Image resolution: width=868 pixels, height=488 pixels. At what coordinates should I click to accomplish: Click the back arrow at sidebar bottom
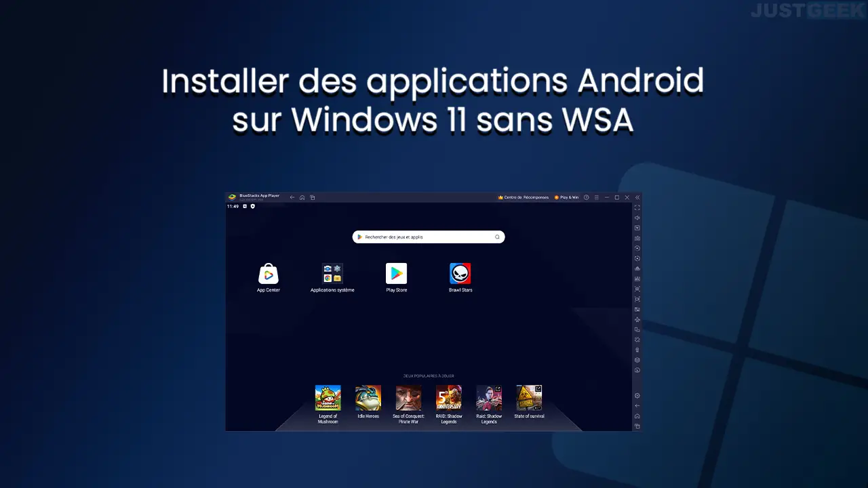point(637,406)
